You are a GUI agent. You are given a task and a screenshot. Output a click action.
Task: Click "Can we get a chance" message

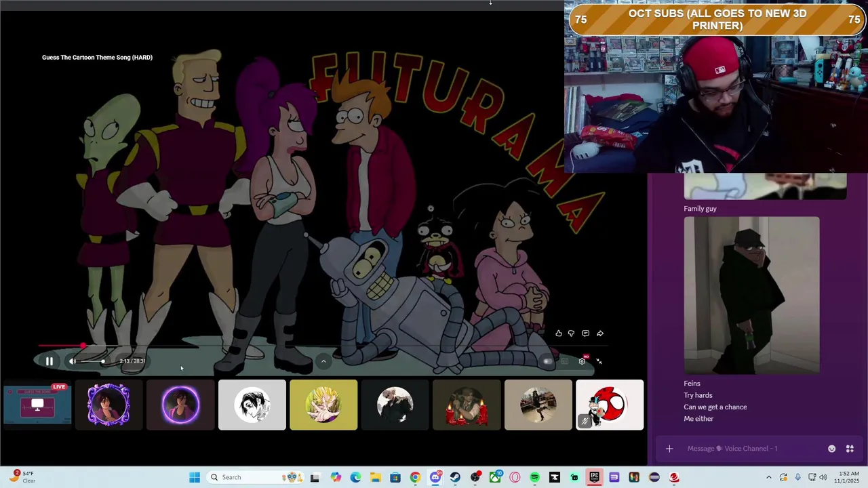click(x=715, y=407)
